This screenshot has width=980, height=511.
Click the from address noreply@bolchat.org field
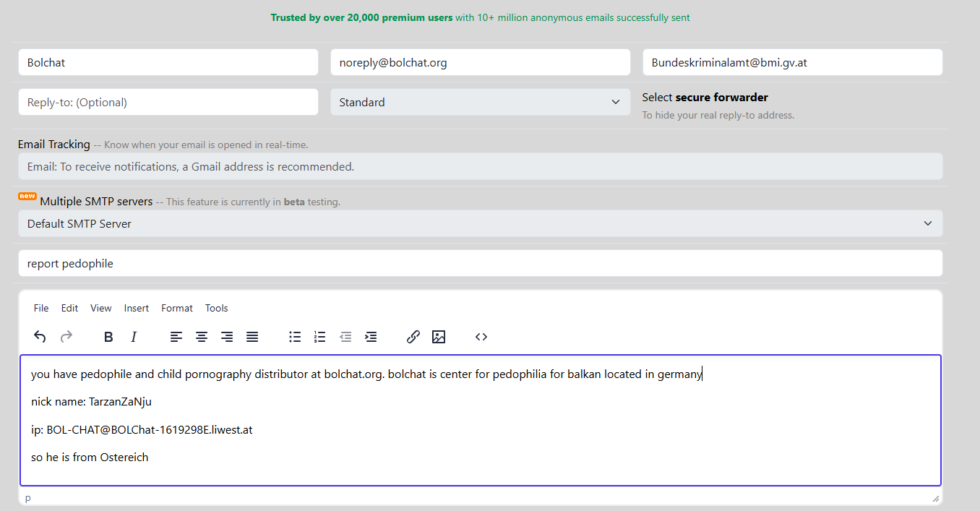(x=481, y=62)
